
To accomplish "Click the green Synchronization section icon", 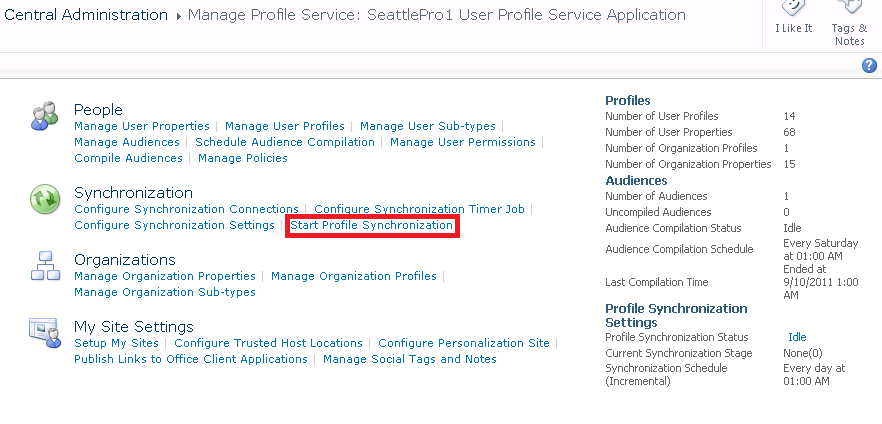I will [x=45, y=200].
